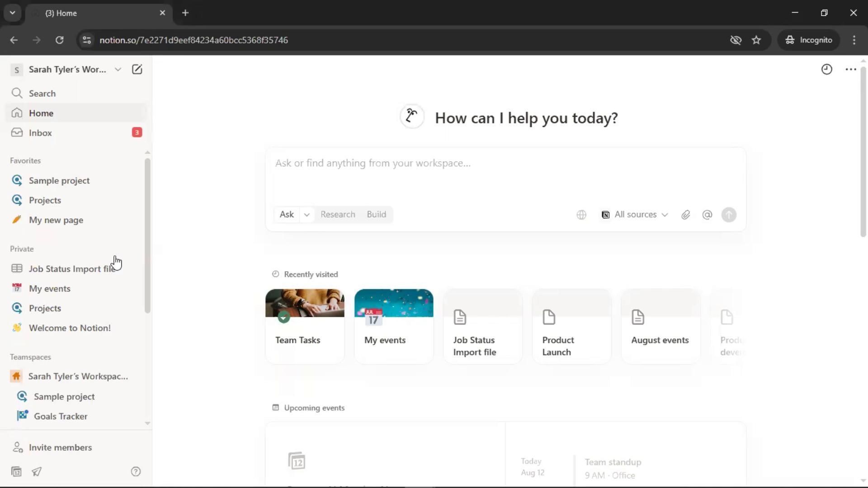Click the @ mention icon
Viewport: 868px width, 488px height.
707,215
